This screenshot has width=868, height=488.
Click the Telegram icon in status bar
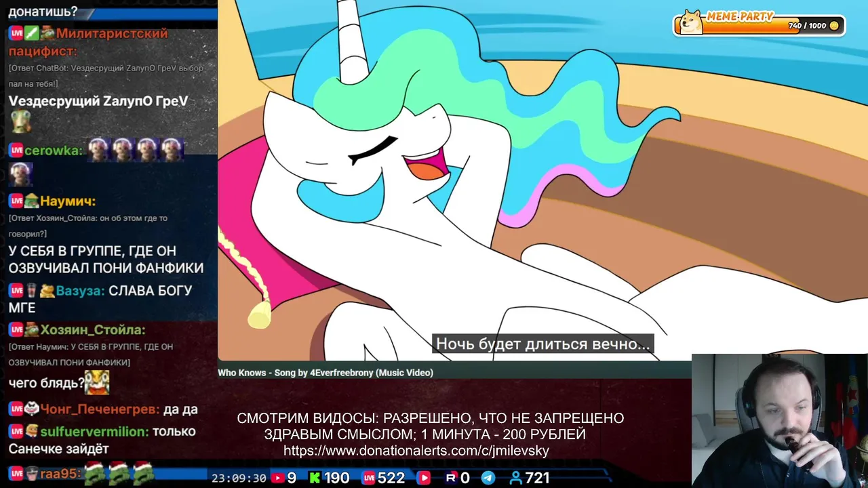[x=488, y=478]
